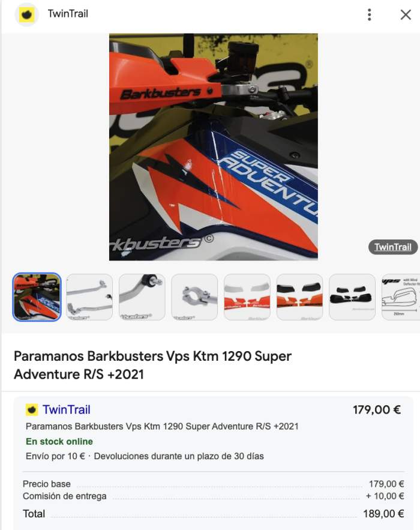Select the first thumbnail with Super Adventure tank
This screenshot has width=420, height=530.
[x=37, y=297]
